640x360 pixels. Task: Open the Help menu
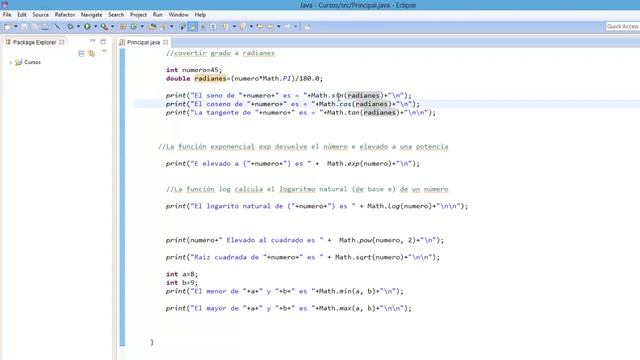[200, 15]
